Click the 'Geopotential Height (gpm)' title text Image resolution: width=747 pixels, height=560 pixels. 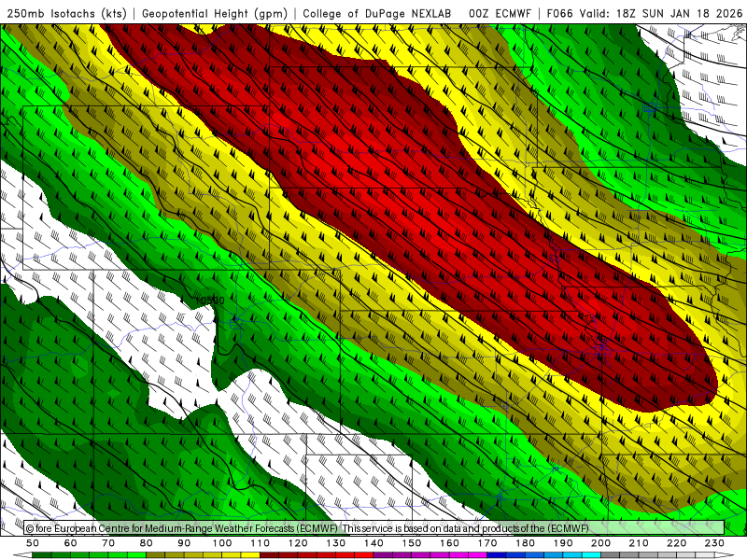coord(215,13)
